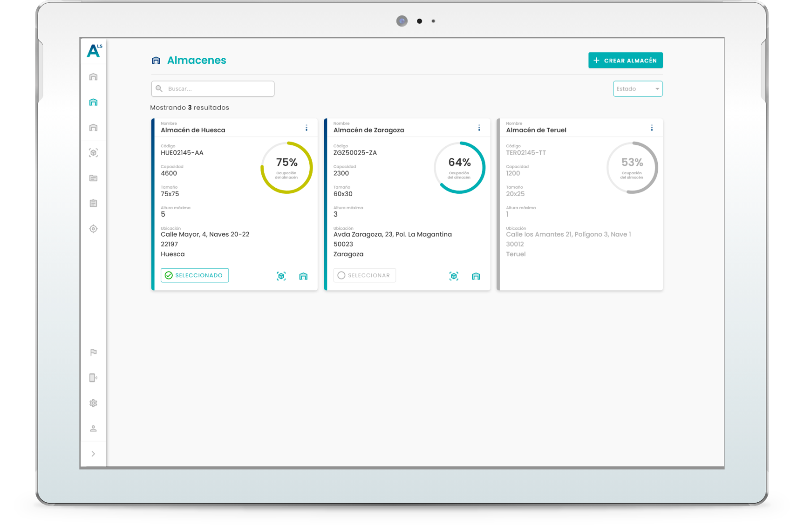
Task: Open package scan icon on Huesca card
Action: point(281,276)
